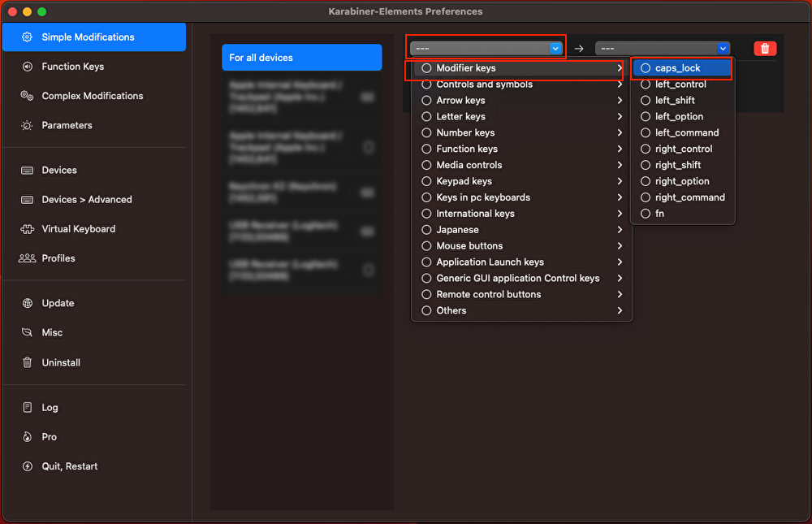Expand the Media controls submenu arrow
The width and height of the screenshot is (812, 524).
pos(620,165)
